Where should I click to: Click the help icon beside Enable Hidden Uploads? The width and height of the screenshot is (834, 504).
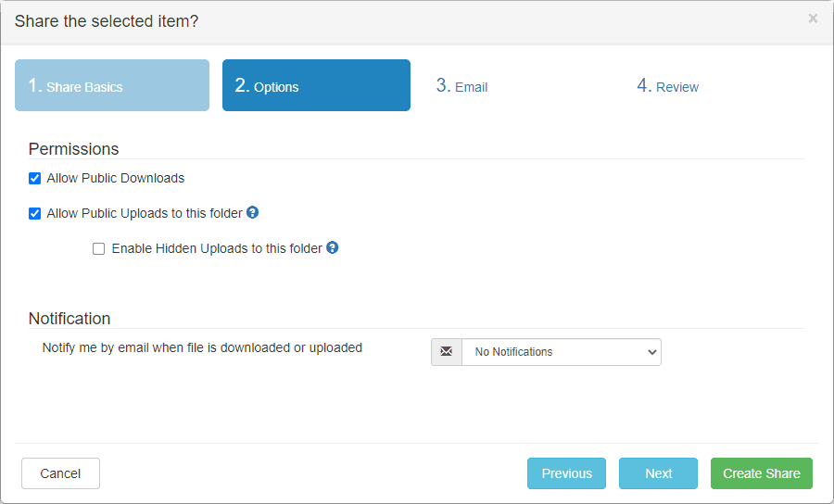pyautogui.click(x=333, y=247)
